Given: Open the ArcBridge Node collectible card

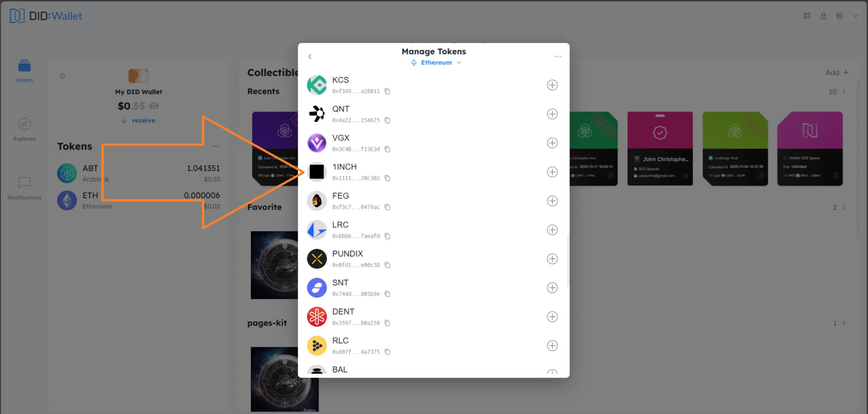Looking at the screenshot, I should point(735,148).
